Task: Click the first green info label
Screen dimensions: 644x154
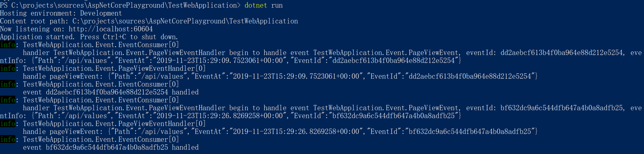Action: (x=7, y=45)
